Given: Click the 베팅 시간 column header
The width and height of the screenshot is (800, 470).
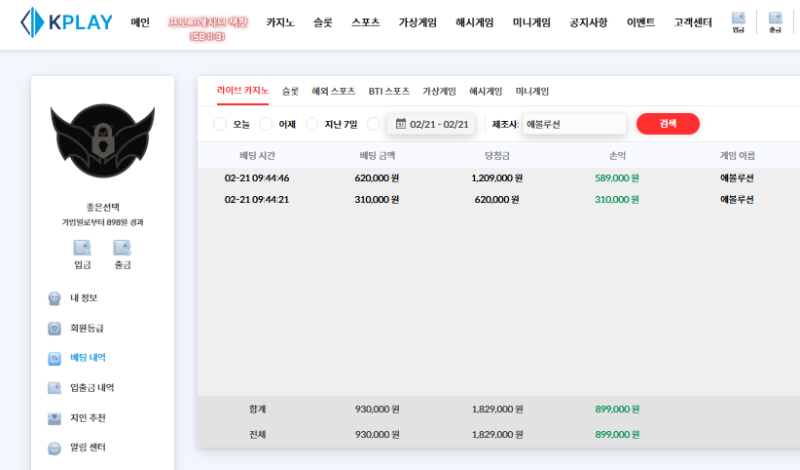Looking at the screenshot, I should tap(257, 156).
